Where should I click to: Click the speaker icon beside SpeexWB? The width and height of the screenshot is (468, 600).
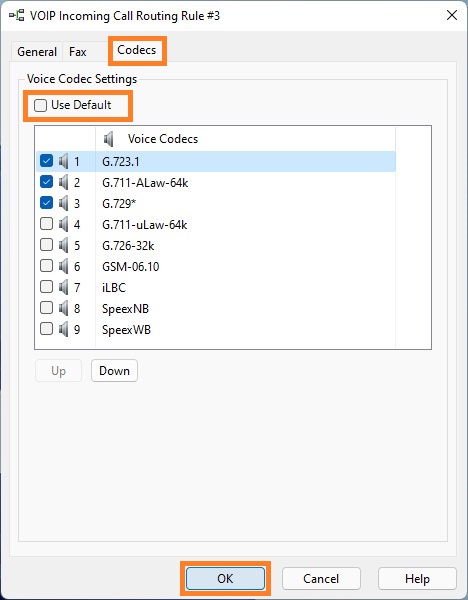tap(64, 329)
